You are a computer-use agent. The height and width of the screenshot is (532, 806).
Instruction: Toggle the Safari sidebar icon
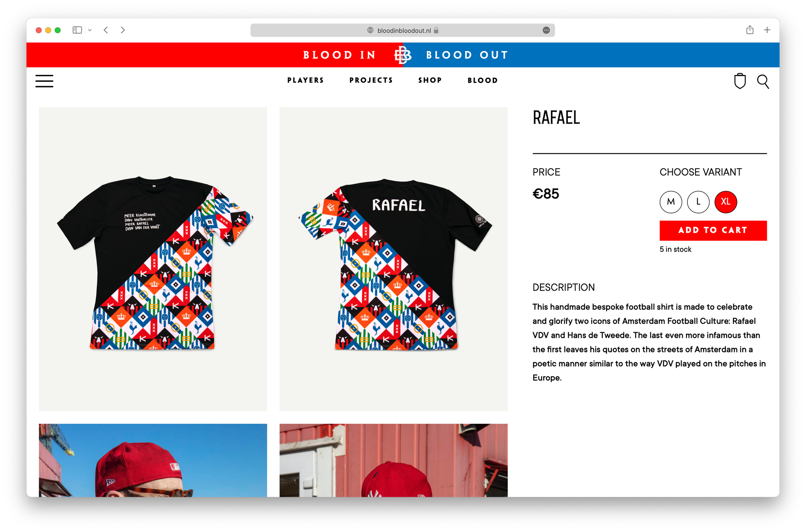(77, 30)
